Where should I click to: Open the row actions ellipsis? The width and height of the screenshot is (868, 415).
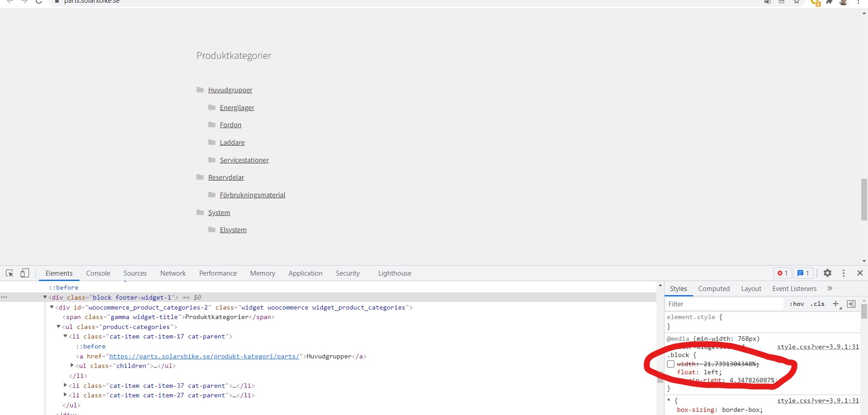coord(4,297)
